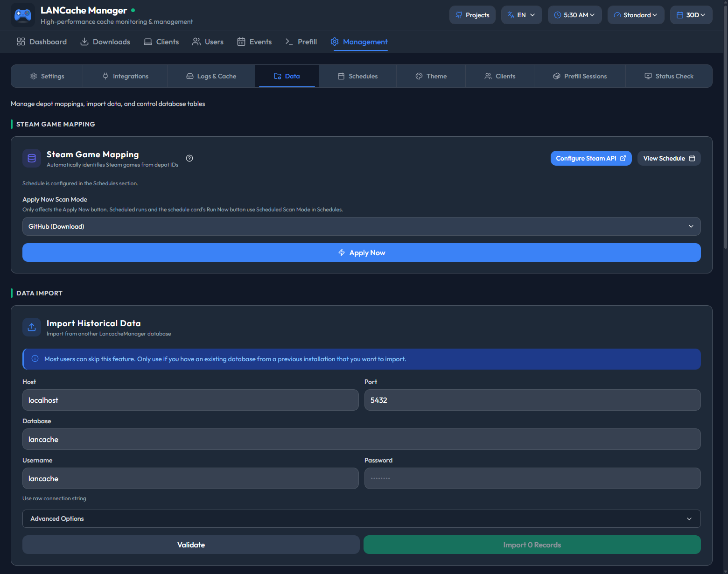Open the Prefill nav tab
728x574 pixels.
(x=301, y=42)
